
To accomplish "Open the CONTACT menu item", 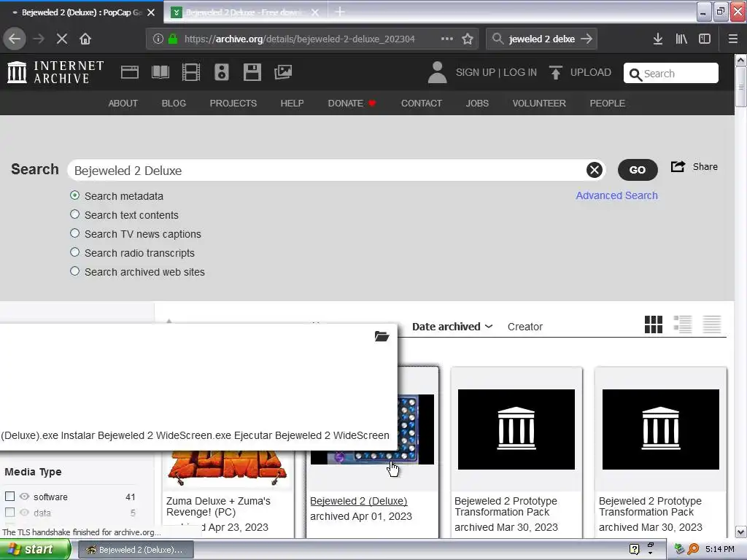I will (x=422, y=104).
